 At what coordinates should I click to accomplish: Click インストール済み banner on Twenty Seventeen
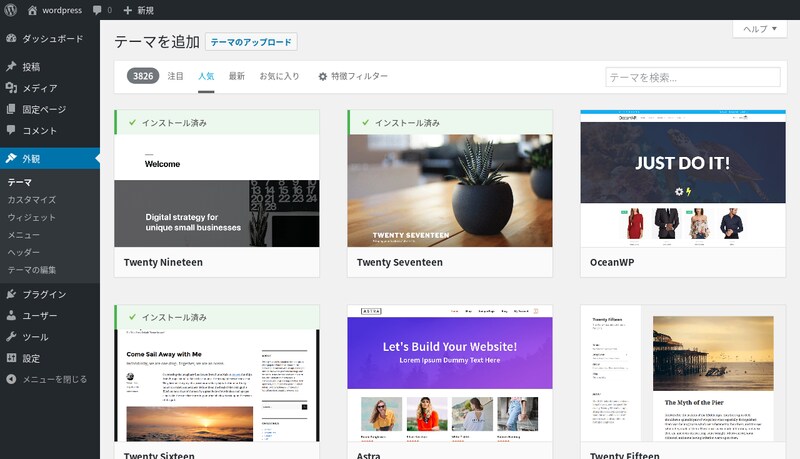450,122
